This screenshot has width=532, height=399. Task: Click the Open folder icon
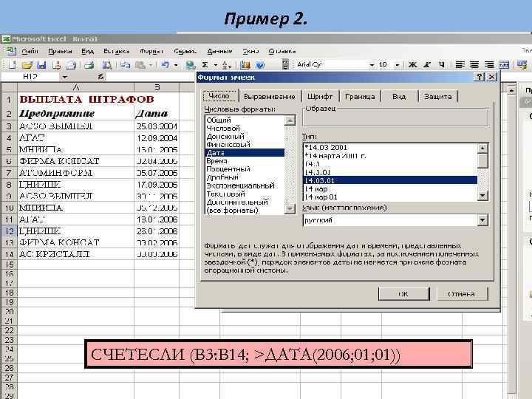[27, 64]
